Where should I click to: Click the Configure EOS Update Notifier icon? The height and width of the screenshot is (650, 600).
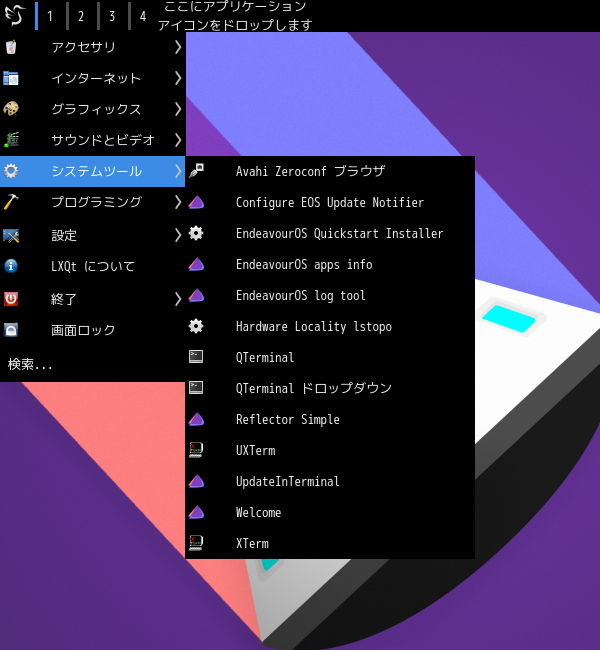196,202
